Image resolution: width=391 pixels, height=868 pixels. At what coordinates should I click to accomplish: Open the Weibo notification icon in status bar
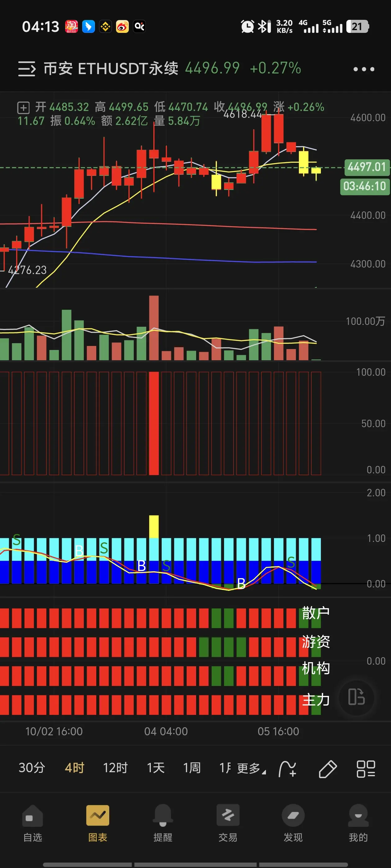point(122,27)
